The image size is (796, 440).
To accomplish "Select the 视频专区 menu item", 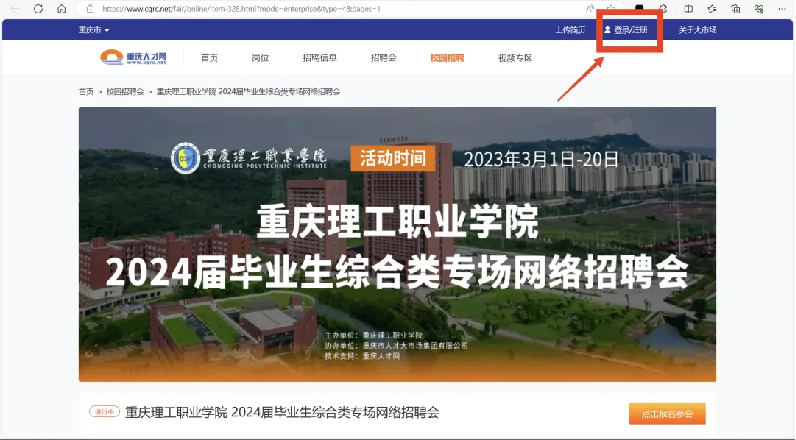I will click(514, 58).
